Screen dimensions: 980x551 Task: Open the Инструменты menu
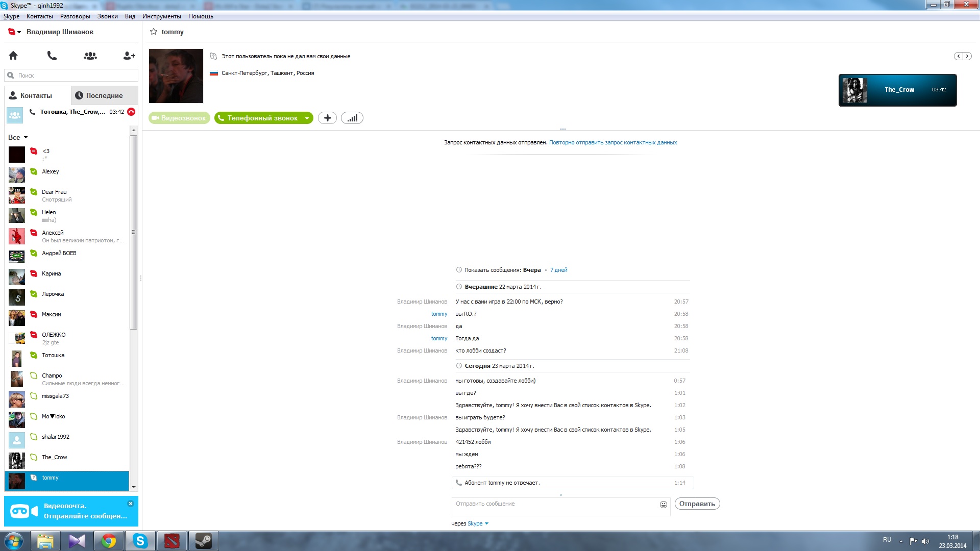pos(162,16)
